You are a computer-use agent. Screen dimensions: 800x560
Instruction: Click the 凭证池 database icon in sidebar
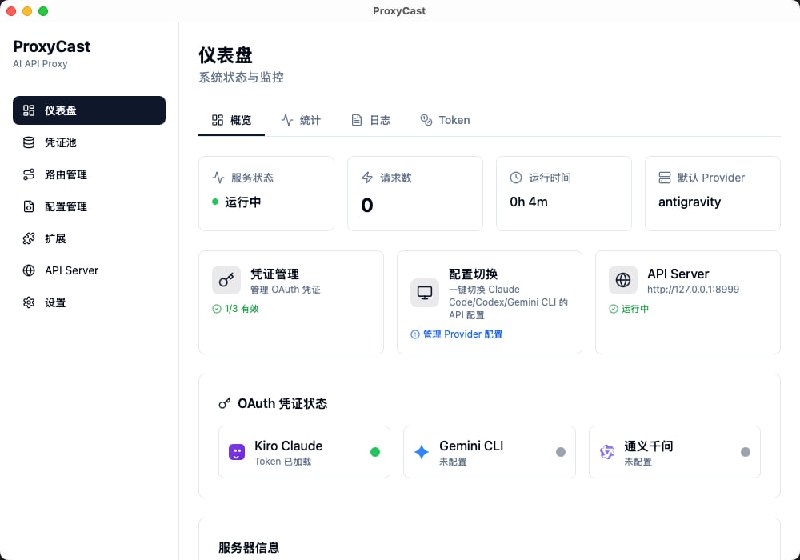click(x=29, y=142)
